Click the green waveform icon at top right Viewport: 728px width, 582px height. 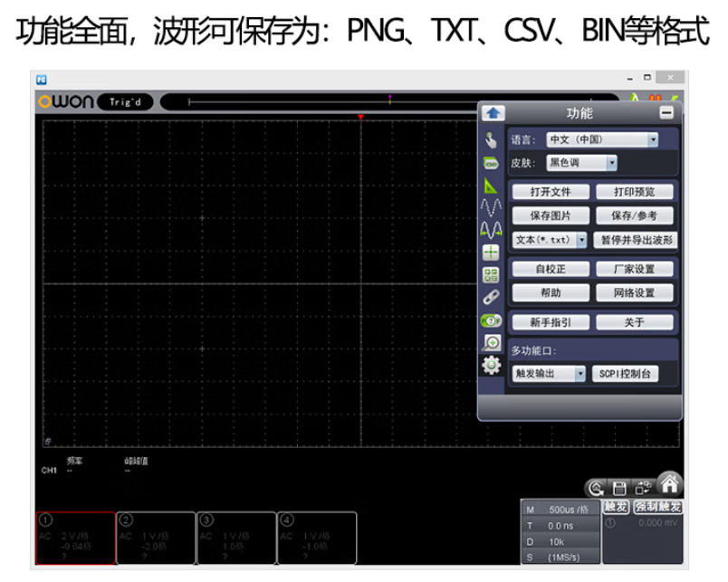click(634, 99)
